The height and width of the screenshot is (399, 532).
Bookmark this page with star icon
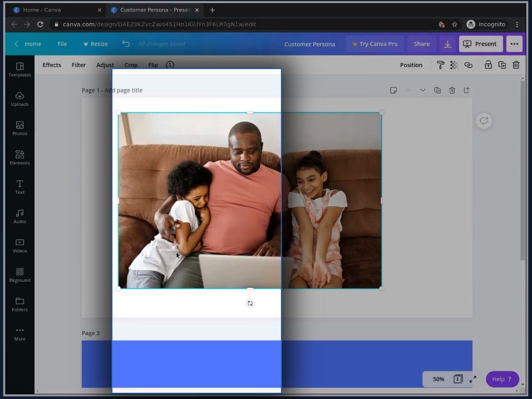click(x=454, y=25)
